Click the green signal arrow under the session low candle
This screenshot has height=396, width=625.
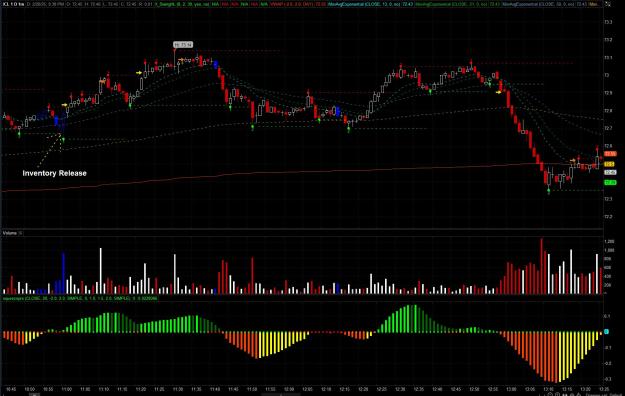coord(548,192)
